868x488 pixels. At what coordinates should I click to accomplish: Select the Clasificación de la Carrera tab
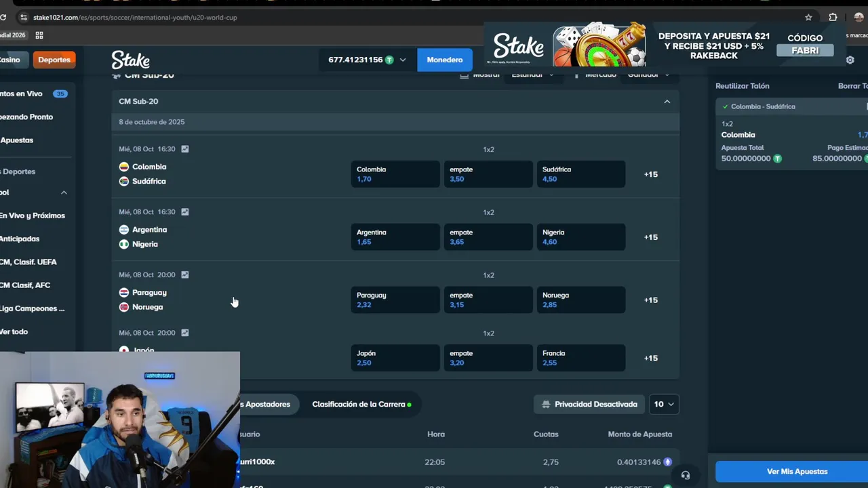click(361, 404)
